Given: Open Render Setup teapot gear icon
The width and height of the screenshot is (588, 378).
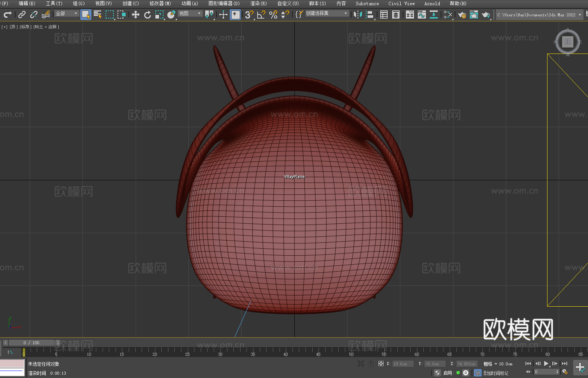Looking at the screenshot, I should click(462, 15).
